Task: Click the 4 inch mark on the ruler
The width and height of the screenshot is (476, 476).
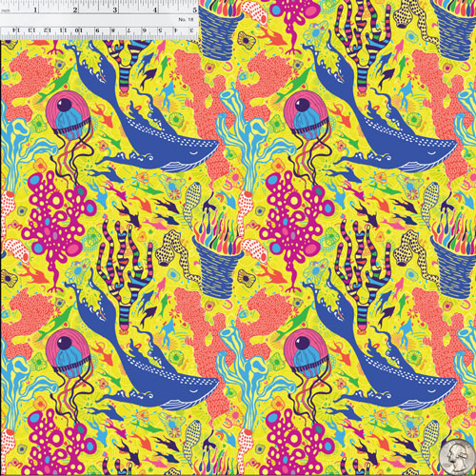Action: tap(155, 10)
